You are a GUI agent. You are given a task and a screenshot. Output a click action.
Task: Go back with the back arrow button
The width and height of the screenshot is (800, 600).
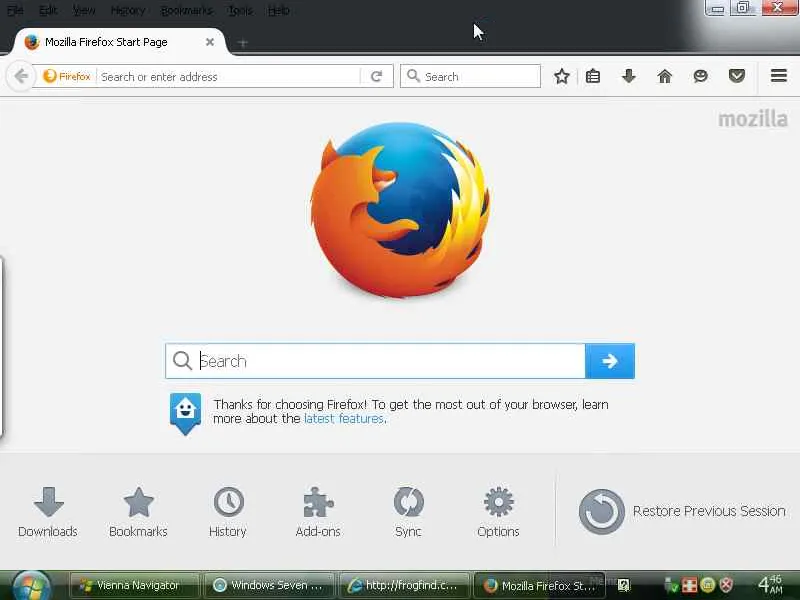(x=21, y=77)
